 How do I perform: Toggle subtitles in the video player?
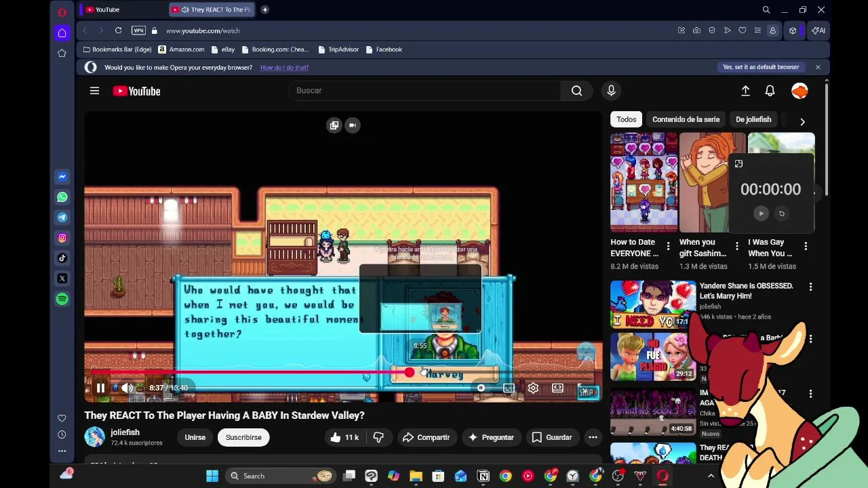pos(509,388)
